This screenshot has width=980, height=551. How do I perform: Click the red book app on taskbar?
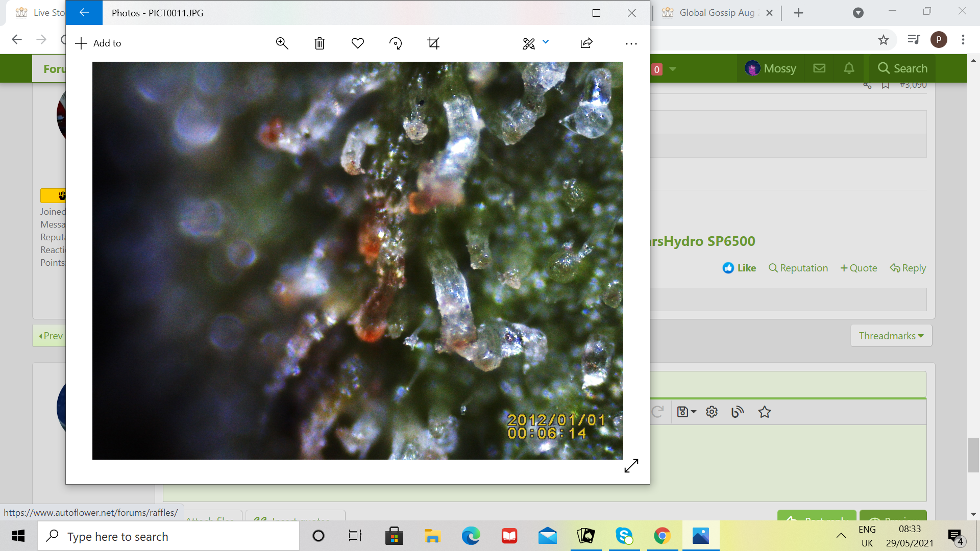(x=509, y=536)
